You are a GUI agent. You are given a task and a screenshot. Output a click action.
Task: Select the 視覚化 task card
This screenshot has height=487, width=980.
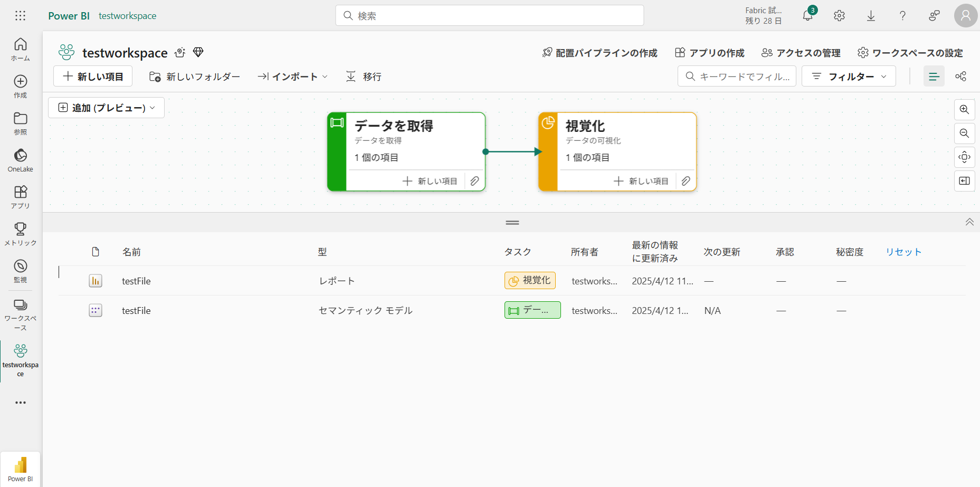[617, 151]
